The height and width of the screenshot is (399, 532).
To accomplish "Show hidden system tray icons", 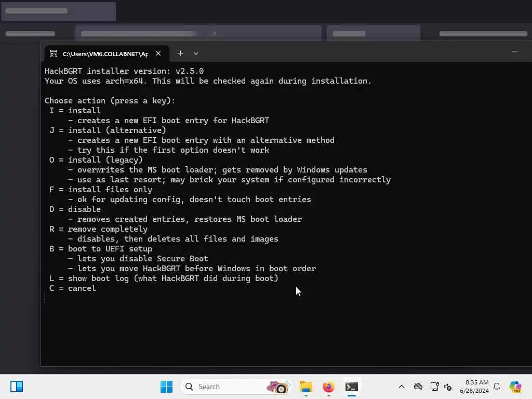I will point(402,387).
